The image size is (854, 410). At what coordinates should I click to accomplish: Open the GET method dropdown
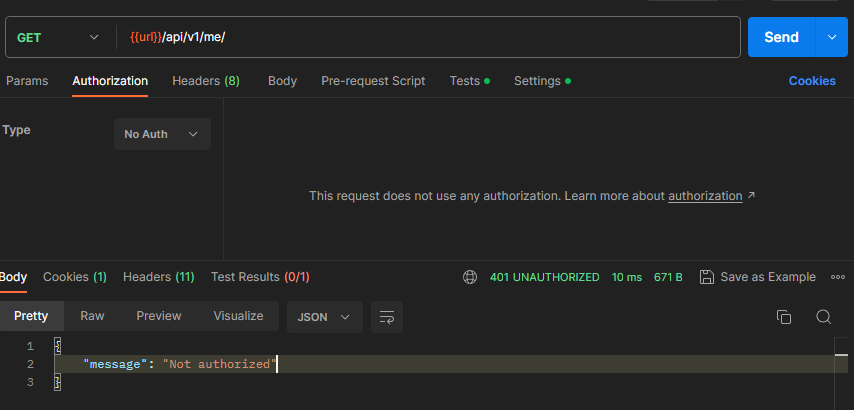(57, 38)
